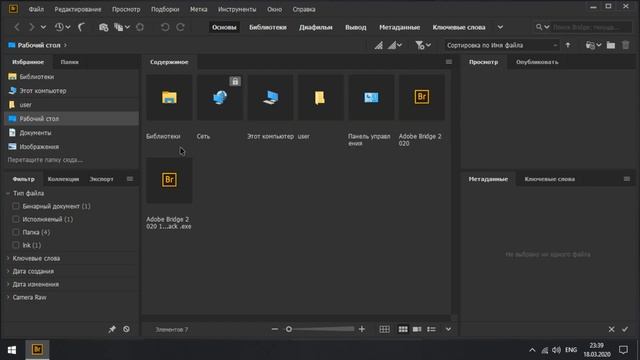The image size is (640, 360).
Task: Open Документы in favorites
Action: tap(35, 133)
